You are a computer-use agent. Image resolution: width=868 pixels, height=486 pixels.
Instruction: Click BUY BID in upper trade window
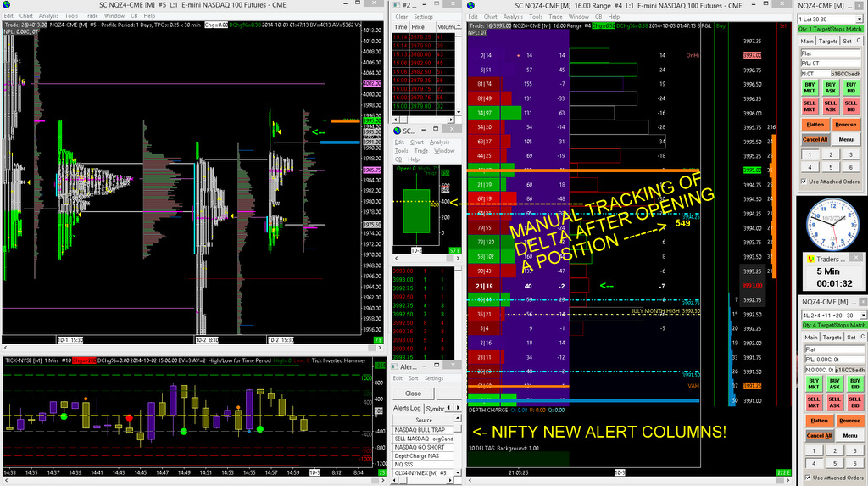(x=851, y=87)
